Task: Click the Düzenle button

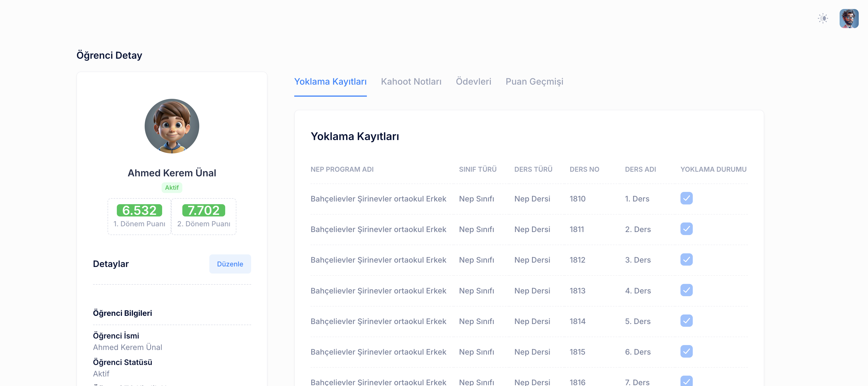Action: 230,264
